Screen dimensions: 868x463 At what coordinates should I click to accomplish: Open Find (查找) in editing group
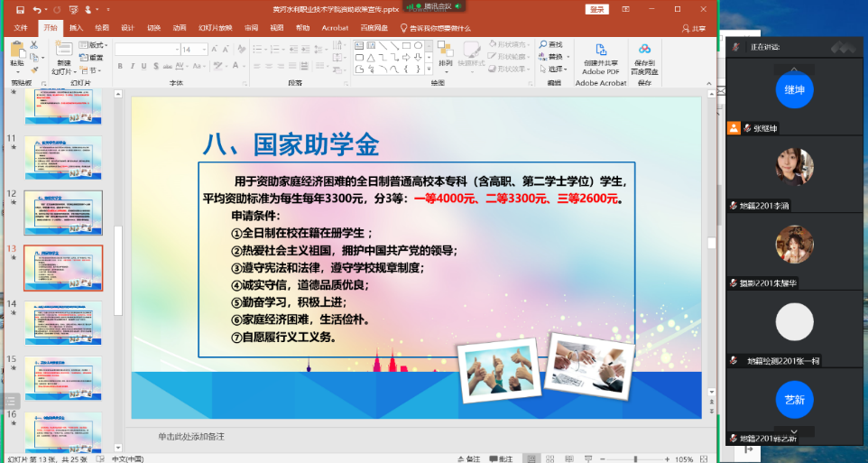click(x=550, y=44)
